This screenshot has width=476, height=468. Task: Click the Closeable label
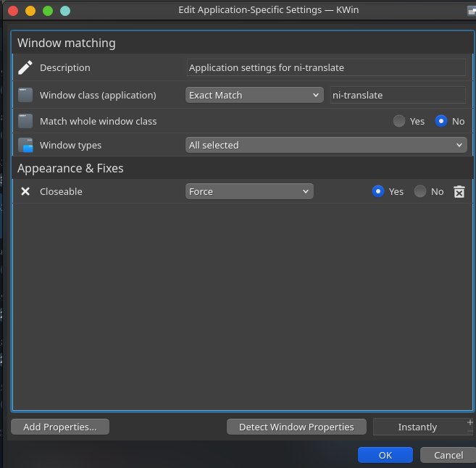61,191
